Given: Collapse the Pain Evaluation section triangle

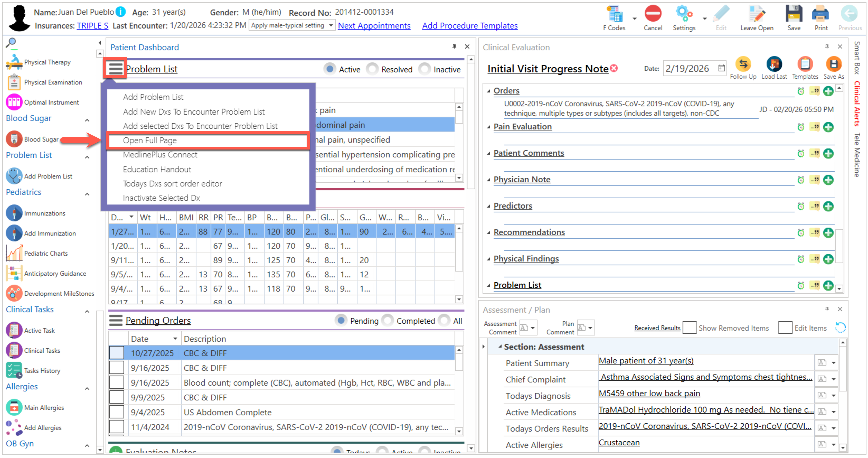Looking at the screenshot, I should 488,127.
